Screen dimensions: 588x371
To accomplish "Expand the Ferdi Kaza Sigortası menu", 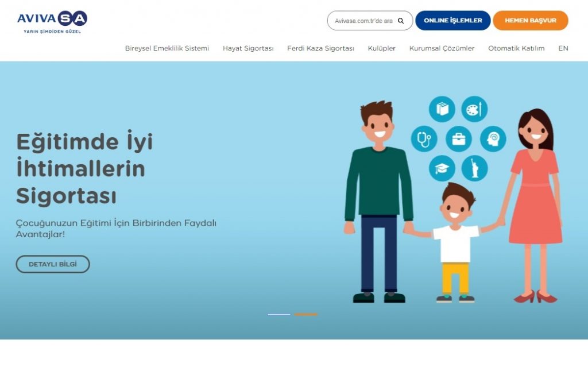I will [320, 48].
